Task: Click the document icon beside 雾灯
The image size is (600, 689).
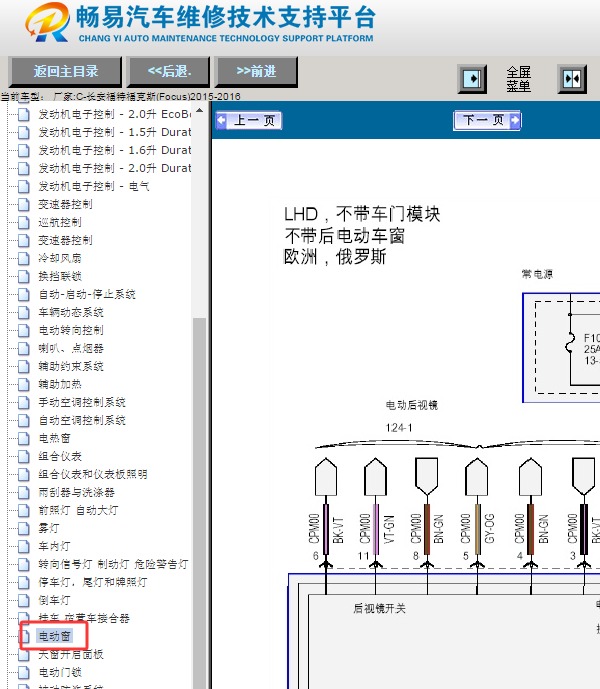Action: pos(24,529)
